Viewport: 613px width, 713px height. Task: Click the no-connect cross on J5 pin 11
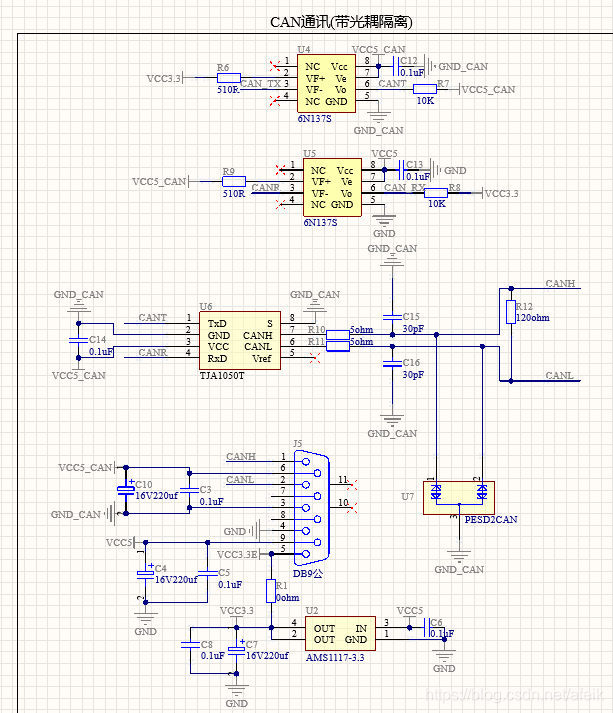coord(352,485)
